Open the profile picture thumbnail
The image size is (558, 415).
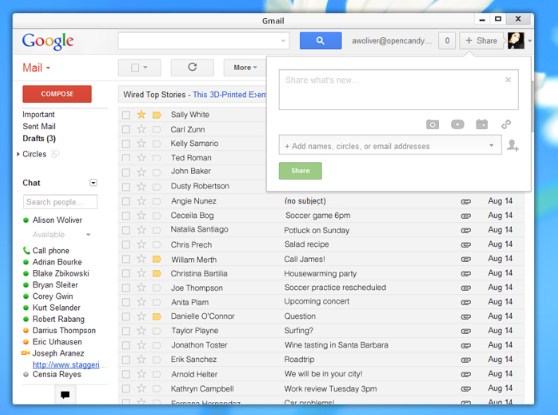coord(516,41)
